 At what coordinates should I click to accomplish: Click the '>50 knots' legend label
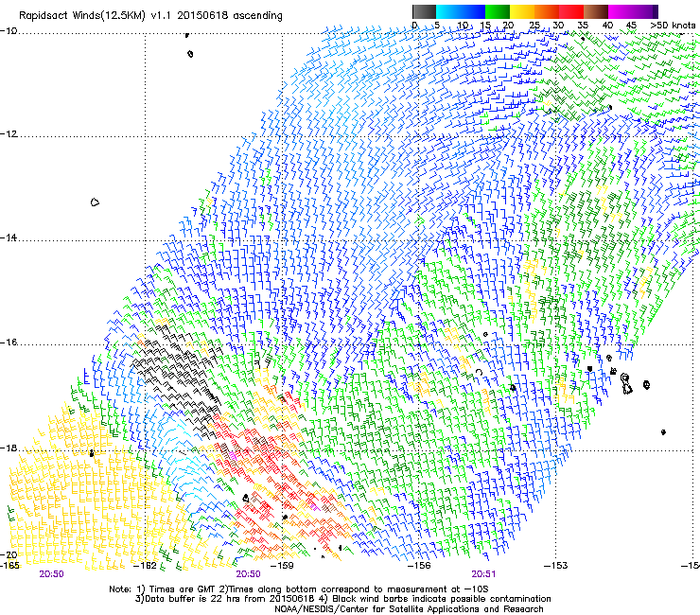[673, 26]
